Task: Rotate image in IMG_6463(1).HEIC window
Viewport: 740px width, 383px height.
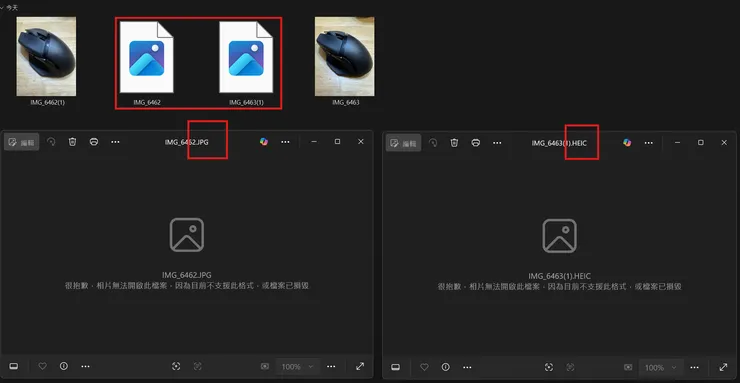Action: click(433, 142)
